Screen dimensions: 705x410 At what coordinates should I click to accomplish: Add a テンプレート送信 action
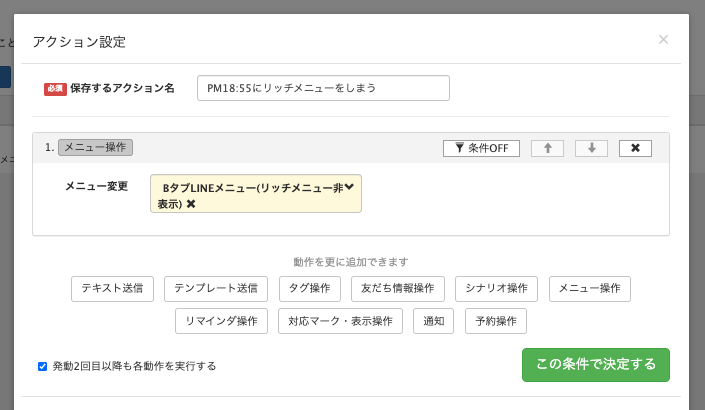tap(215, 288)
